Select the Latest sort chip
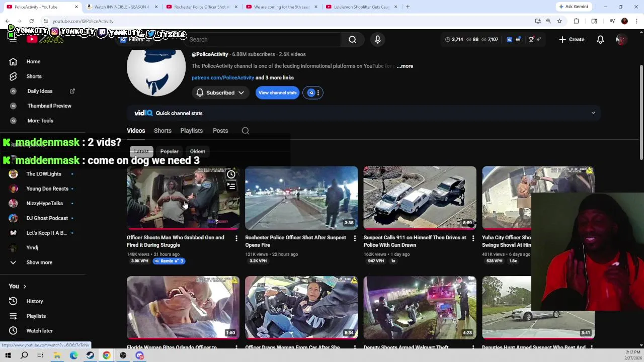 tap(141, 151)
